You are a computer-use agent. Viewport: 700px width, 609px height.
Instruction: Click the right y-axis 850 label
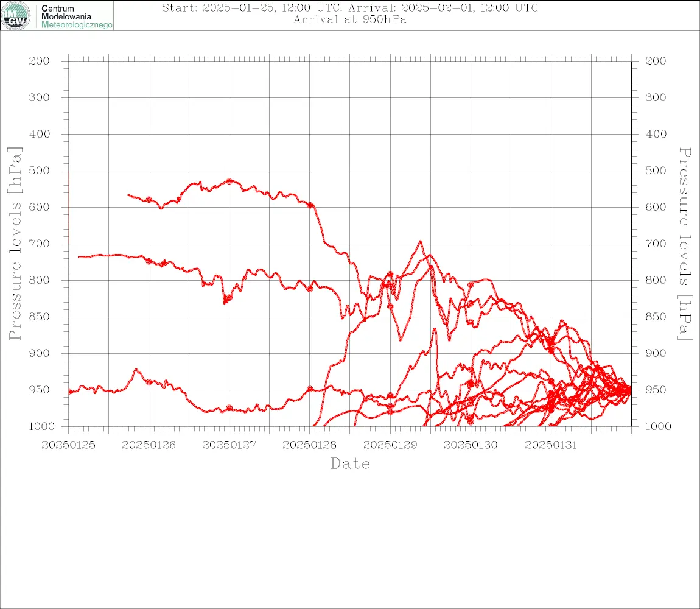point(656,317)
